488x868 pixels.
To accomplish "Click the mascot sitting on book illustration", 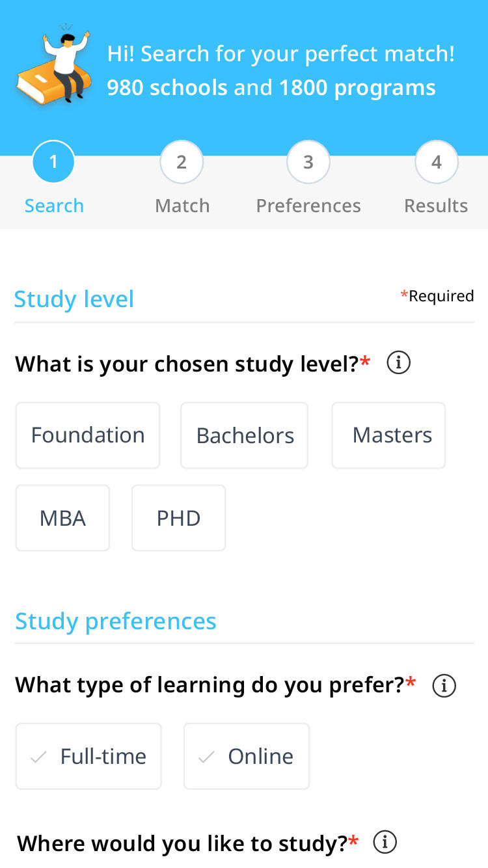I will click(x=55, y=65).
